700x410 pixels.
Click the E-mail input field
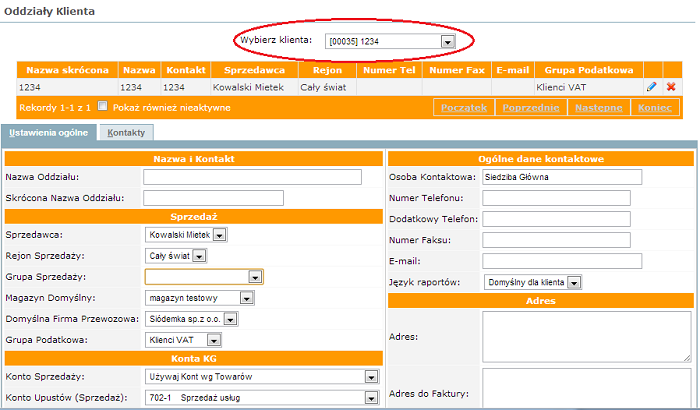point(562,261)
